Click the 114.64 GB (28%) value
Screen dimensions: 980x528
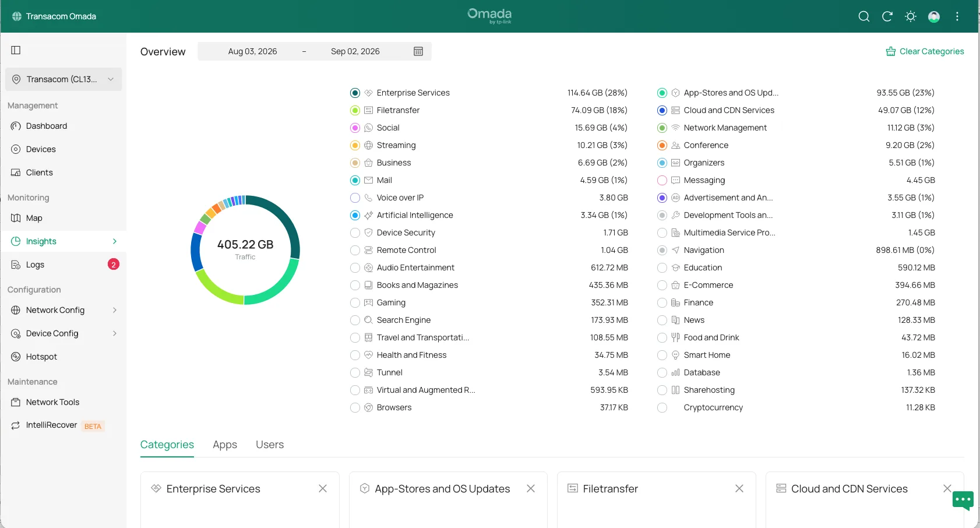pyautogui.click(x=597, y=93)
